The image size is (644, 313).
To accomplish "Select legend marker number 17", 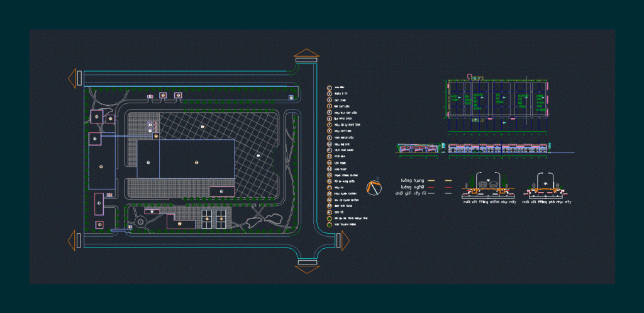I will point(330,187).
